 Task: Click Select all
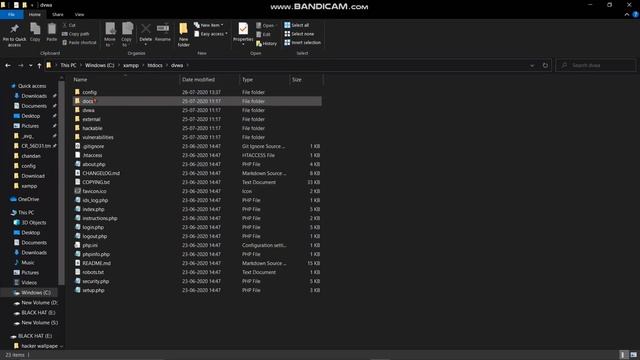tap(297, 25)
